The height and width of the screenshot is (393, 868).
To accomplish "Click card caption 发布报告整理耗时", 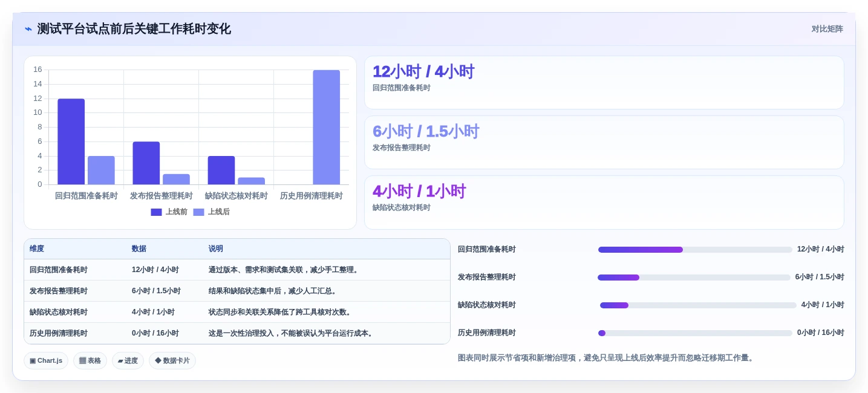I will [x=402, y=148].
